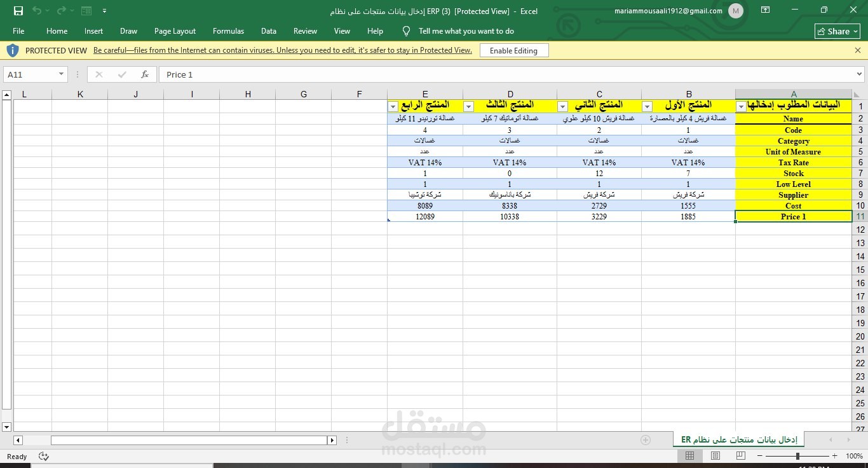
Task: Click the zoom out minus button
Action: (761, 456)
